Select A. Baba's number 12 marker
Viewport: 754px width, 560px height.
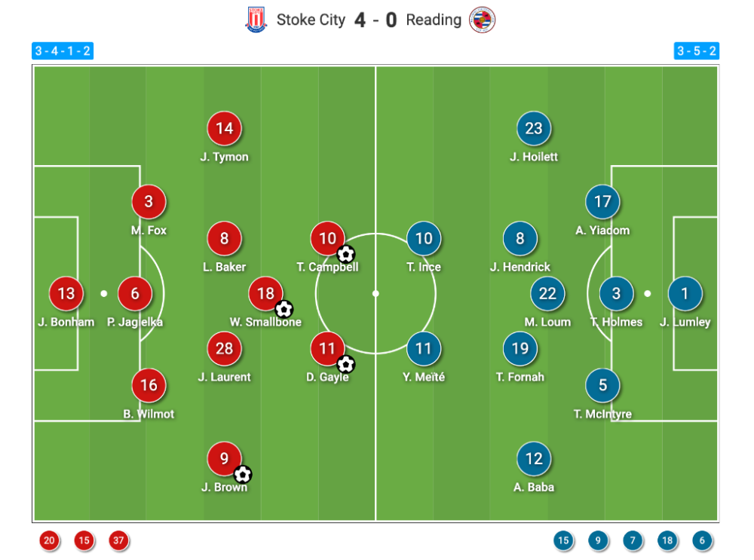(x=534, y=458)
